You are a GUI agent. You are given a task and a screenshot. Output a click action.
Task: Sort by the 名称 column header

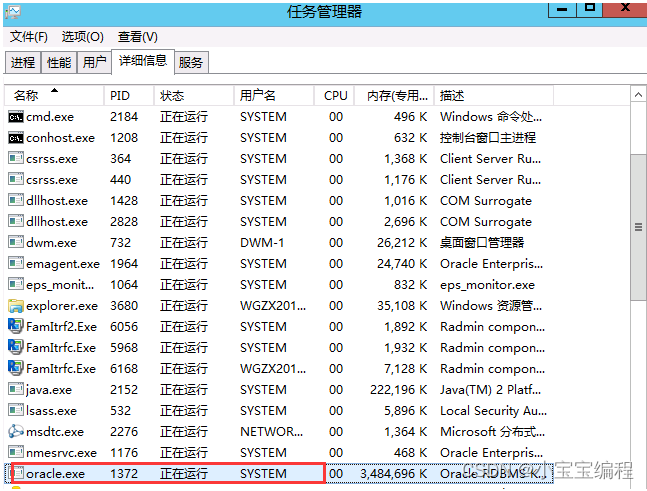(54, 96)
